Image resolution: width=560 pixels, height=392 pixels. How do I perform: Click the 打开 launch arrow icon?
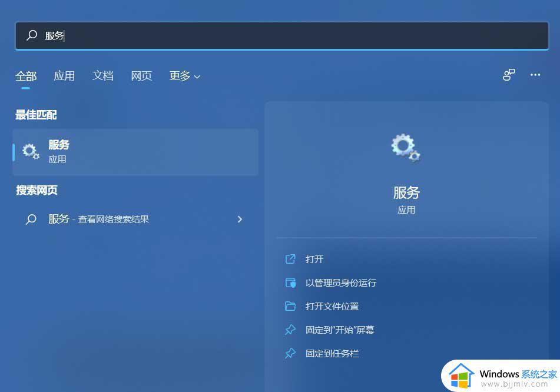coord(290,259)
